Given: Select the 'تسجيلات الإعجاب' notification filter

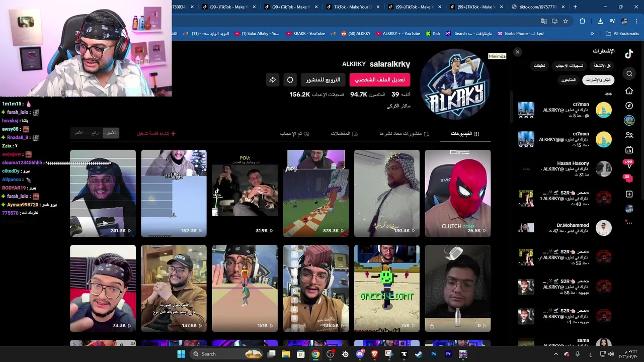Looking at the screenshot, I should (569, 66).
